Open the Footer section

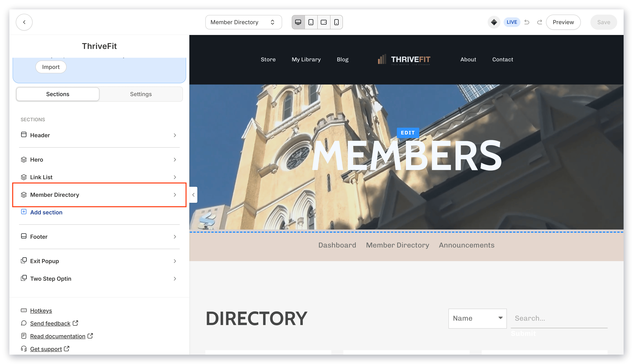[99, 237]
